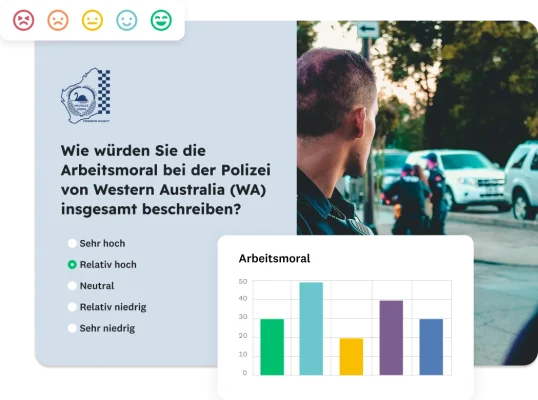Select the 'Relativ hoch' radio option
The width and height of the screenshot is (538, 400).
click(72, 264)
